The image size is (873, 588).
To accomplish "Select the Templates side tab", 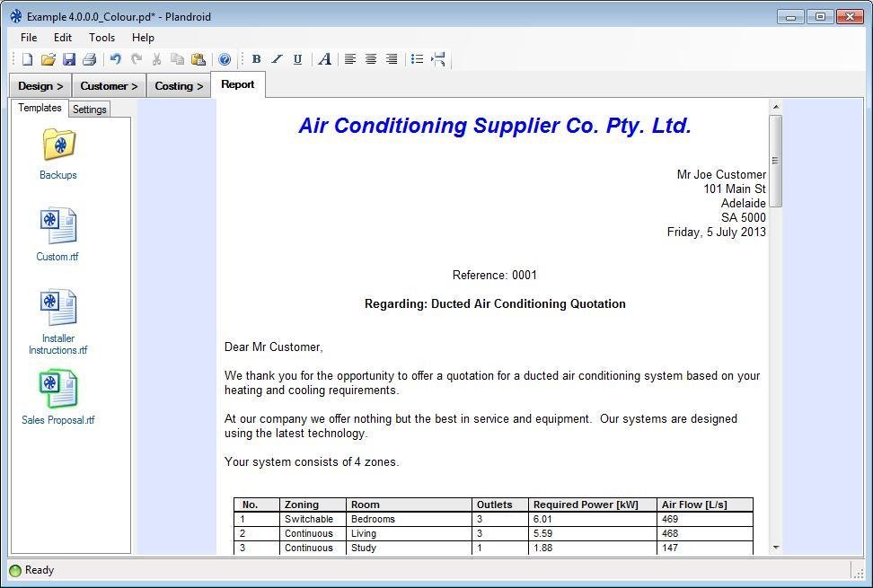I will [40, 108].
